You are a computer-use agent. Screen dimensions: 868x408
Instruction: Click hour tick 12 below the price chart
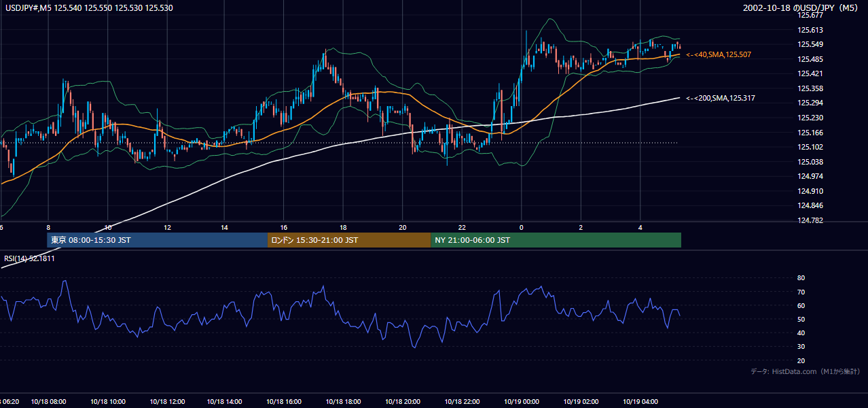167,227
